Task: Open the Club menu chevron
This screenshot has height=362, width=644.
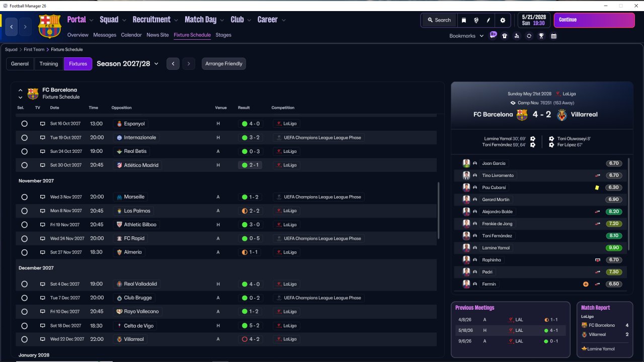Action: (x=249, y=20)
